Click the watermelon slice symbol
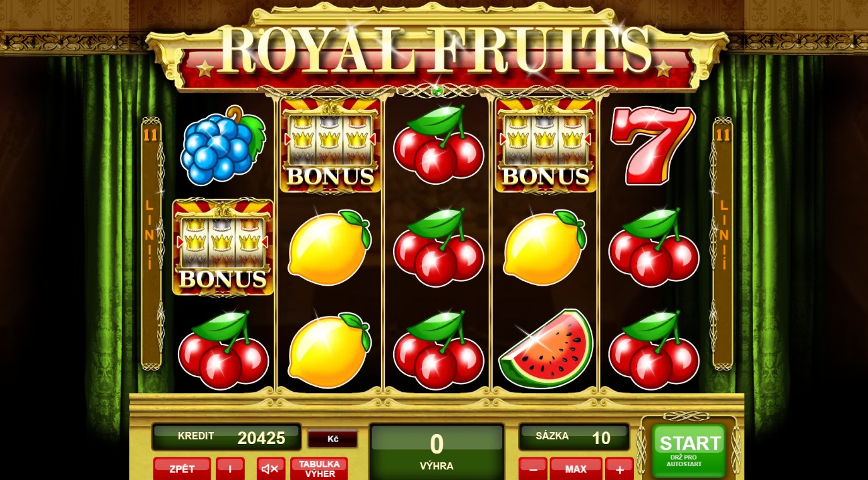Viewport: 868px width, 480px height. point(546,349)
